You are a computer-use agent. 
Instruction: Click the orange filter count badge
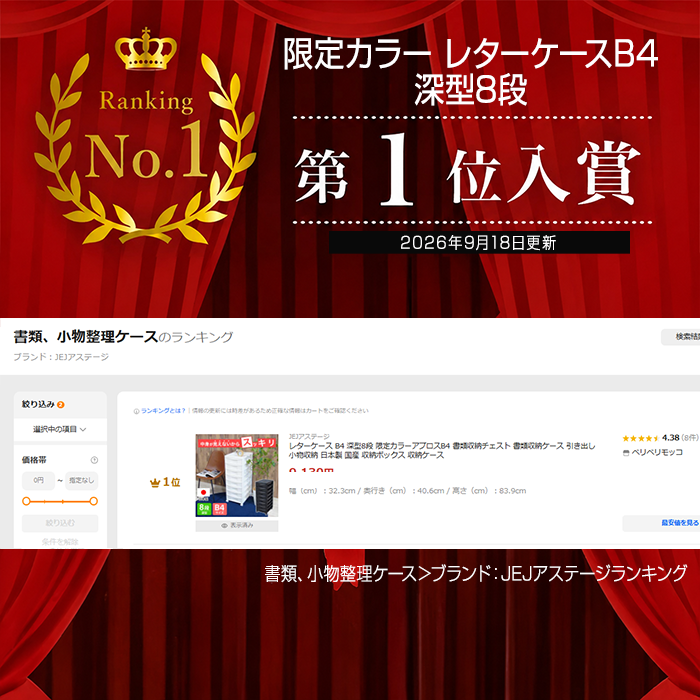tap(61, 405)
